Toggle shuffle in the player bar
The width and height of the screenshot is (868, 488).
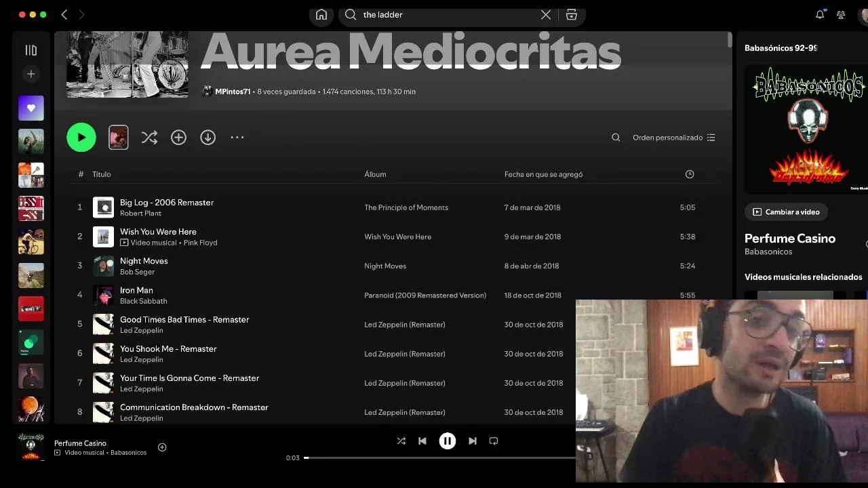tap(401, 441)
